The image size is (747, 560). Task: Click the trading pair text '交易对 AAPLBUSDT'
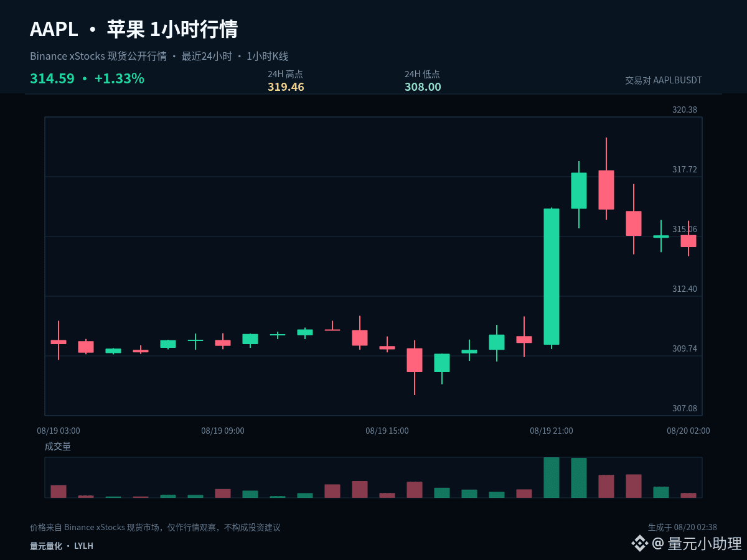coord(664,80)
